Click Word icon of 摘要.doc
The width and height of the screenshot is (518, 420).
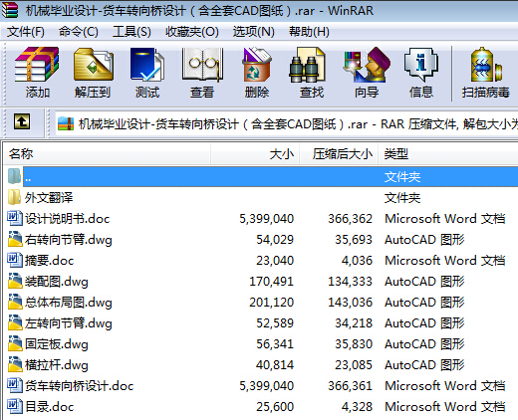click(x=15, y=260)
